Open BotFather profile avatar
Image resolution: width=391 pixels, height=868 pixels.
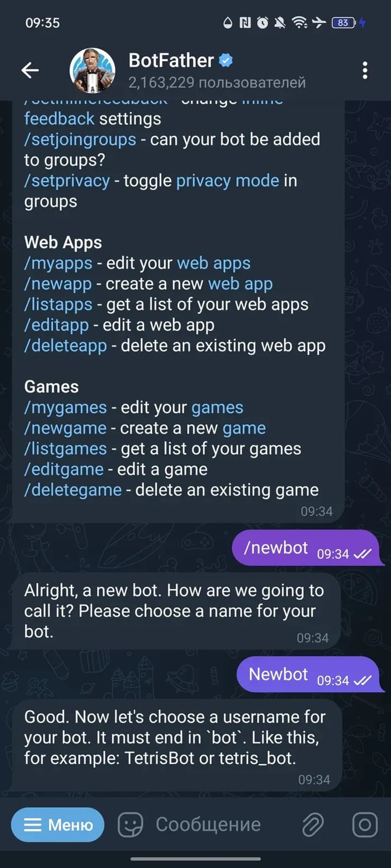[93, 70]
